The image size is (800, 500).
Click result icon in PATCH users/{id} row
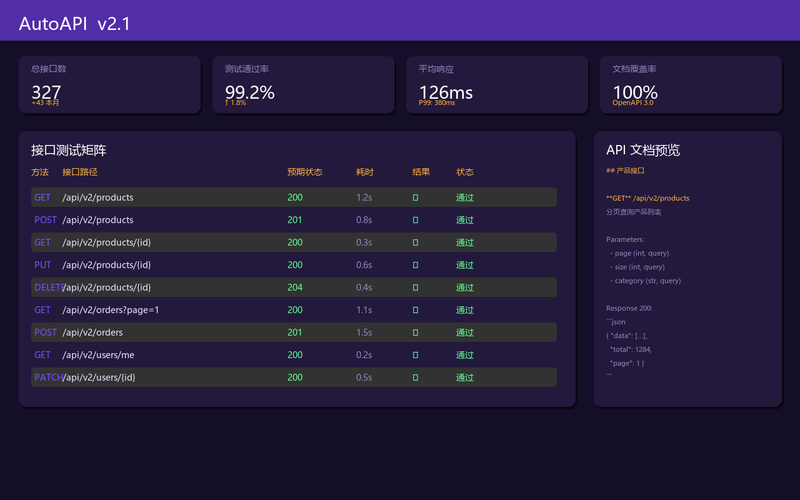(x=415, y=377)
